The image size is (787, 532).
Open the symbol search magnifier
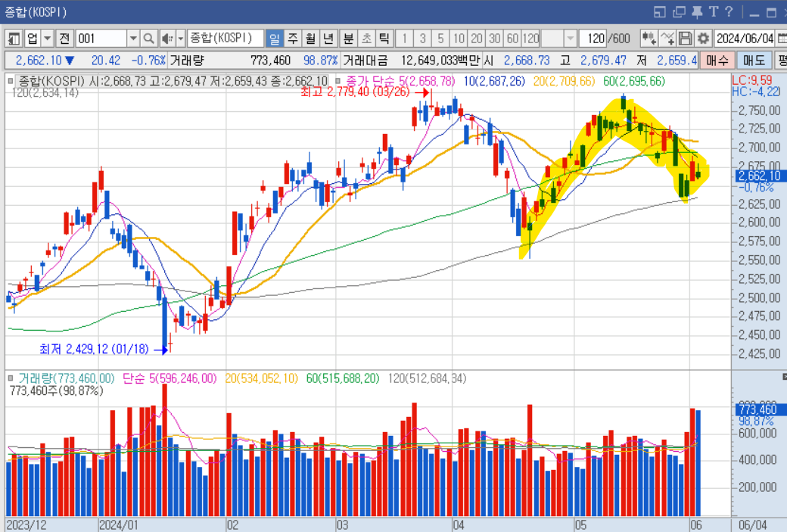pyautogui.click(x=148, y=38)
